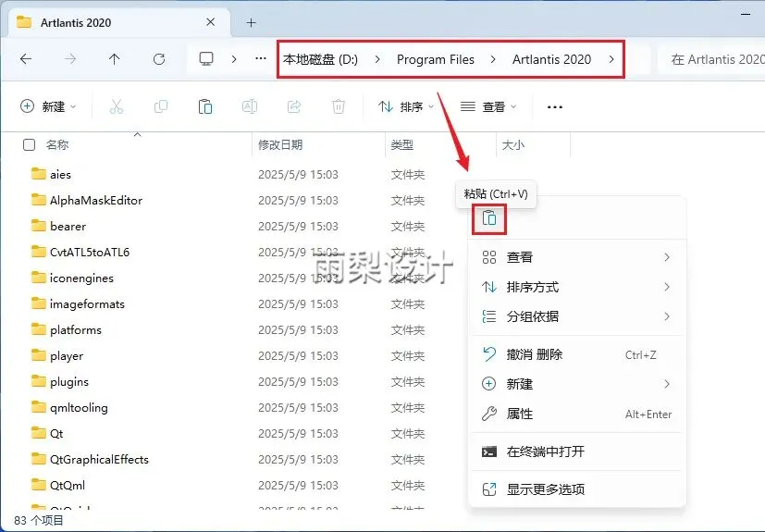This screenshot has width=765, height=532.
Task: Open the 排序 dropdown in toolbar
Action: click(x=406, y=106)
